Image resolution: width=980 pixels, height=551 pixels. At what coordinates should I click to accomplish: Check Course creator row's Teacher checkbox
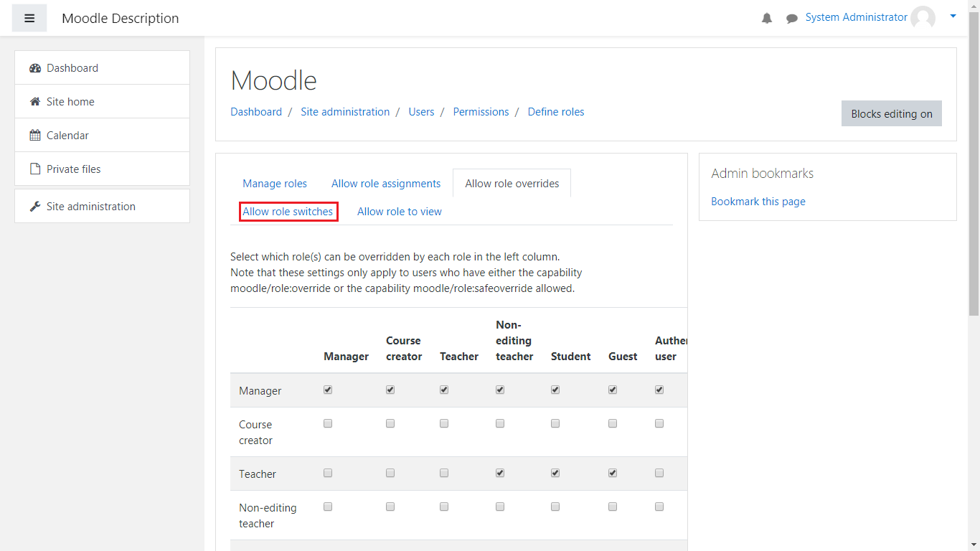[x=444, y=423]
